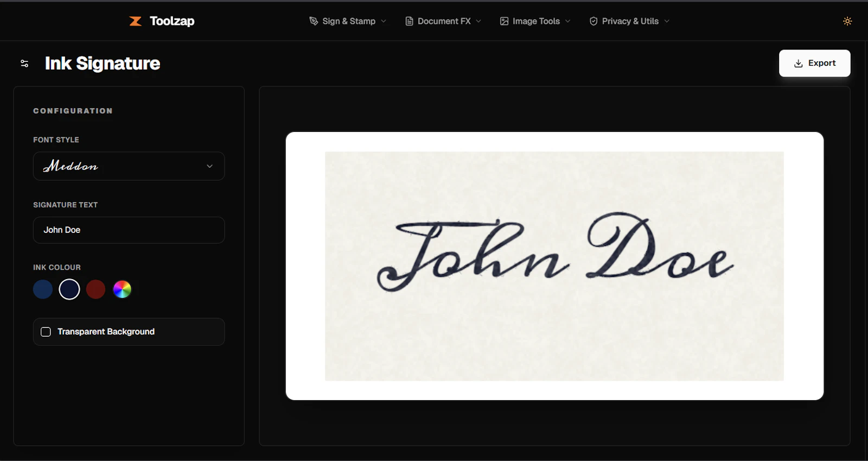Click the download icon in Export button

click(799, 64)
